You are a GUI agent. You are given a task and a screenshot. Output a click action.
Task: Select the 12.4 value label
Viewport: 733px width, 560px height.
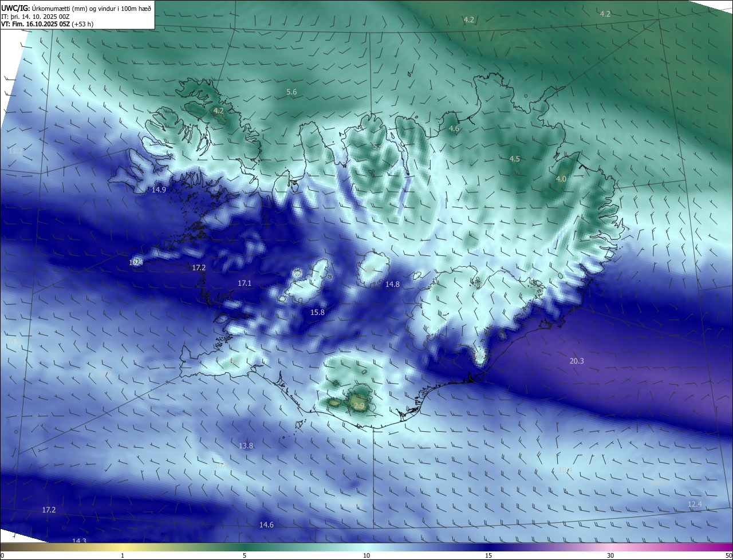pos(694,504)
